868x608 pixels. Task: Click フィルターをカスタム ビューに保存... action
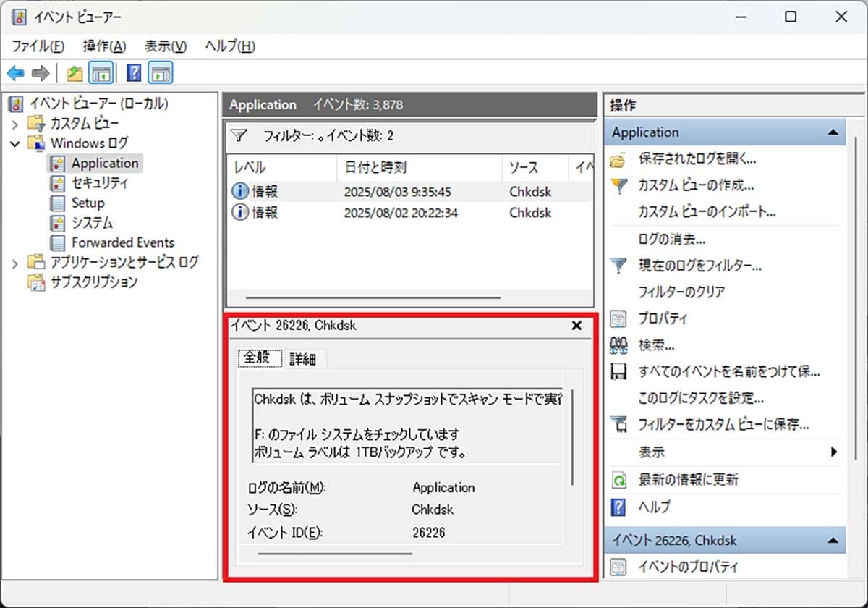(723, 425)
